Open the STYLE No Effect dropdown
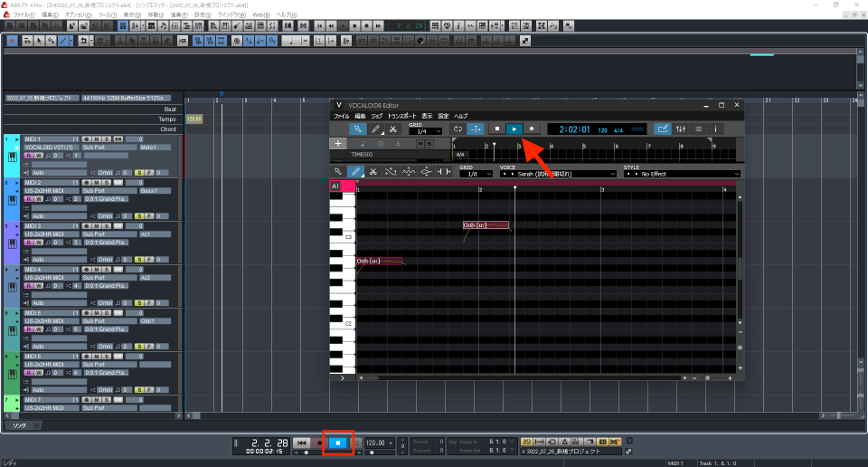The height and width of the screenshot is (467, 868). (682, 174)
